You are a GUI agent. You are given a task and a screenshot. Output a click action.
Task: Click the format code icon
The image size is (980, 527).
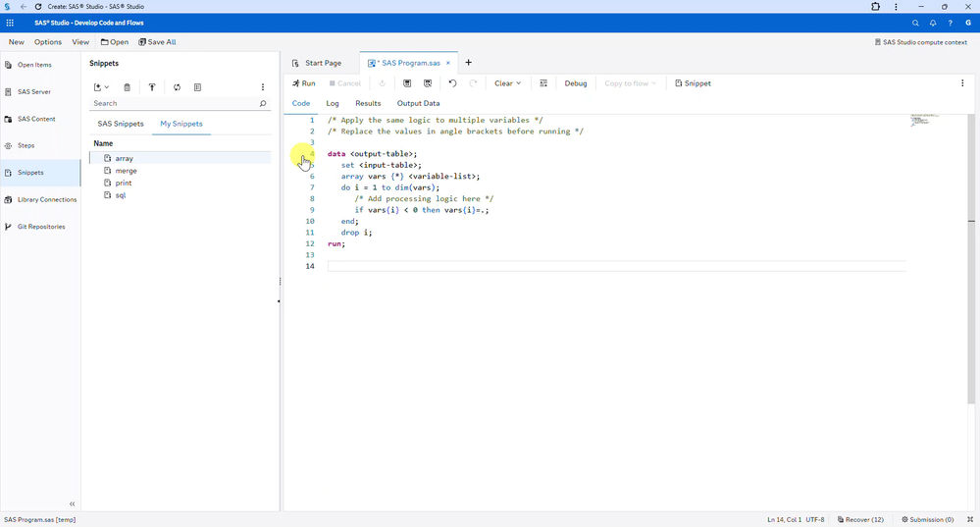pyautogui.click(x=543, y=83)
